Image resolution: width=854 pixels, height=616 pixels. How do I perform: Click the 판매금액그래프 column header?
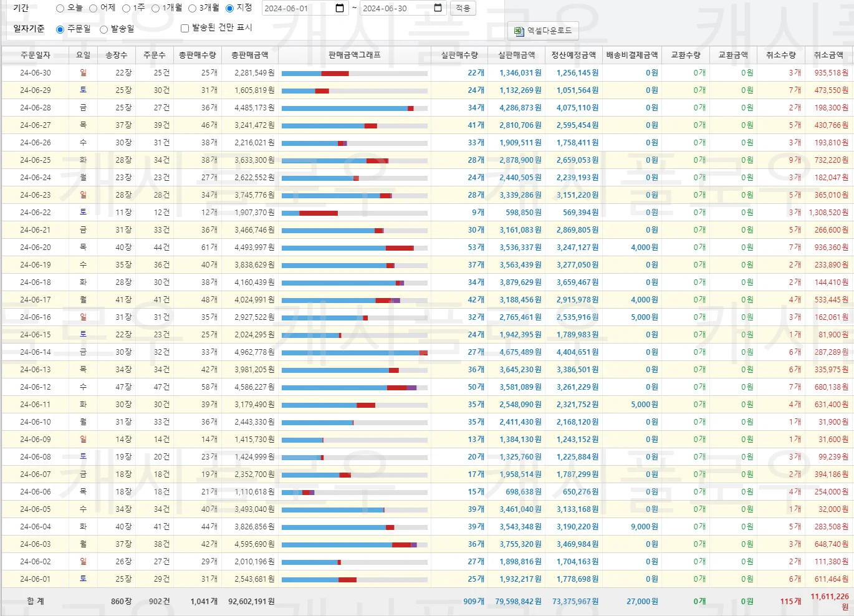355,55
